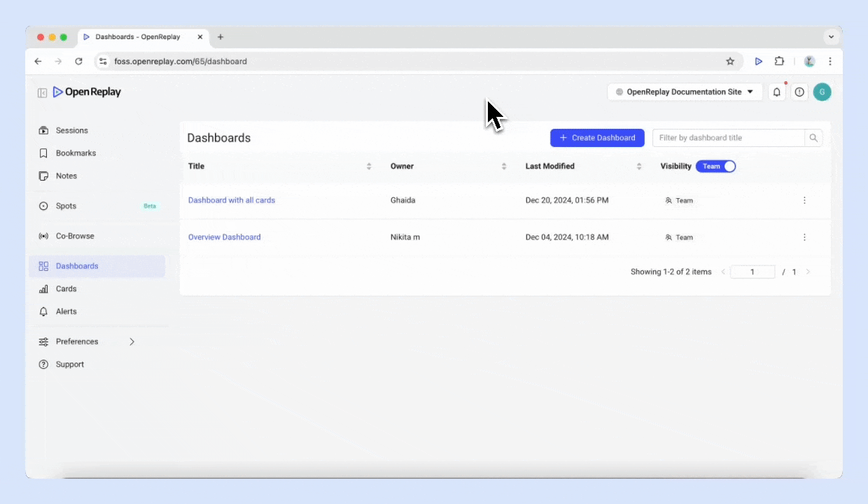Open Chrome three-dot menu
The width and height of the screenshot is (868, 504).
[x=830, y=62]
